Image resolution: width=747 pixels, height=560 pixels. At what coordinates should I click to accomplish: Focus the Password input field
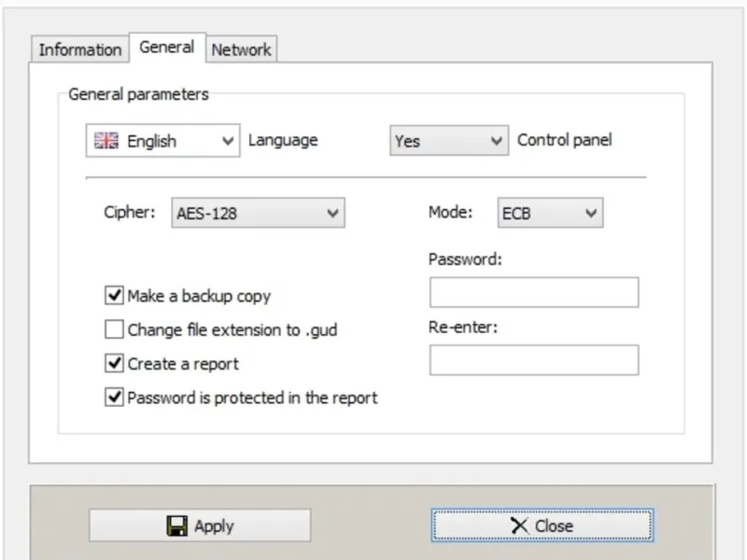point(534,292)
